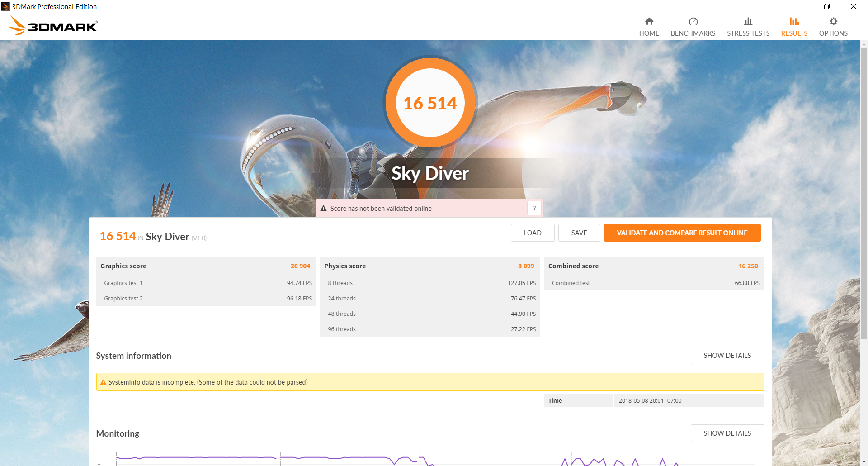
Task: Open the Benchmarks gauge icon
Action: click(693, 21)
